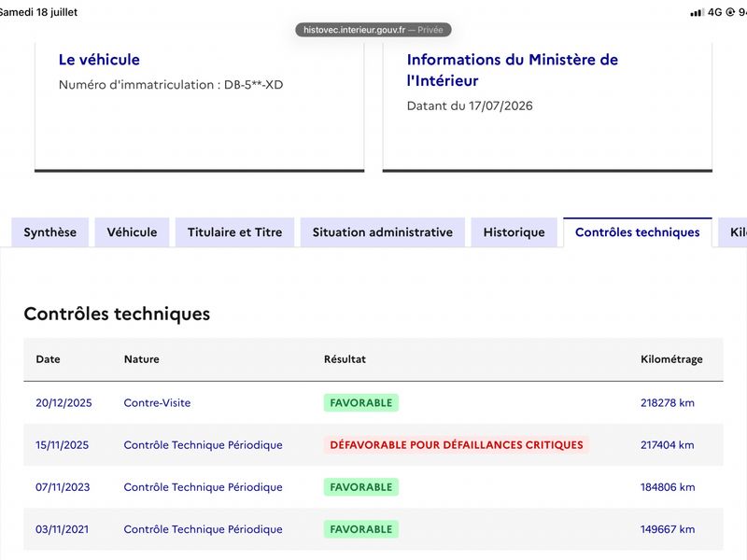Go to the Historique tab
The height and width of the screenshot is (560, 747).
point(514,232)
